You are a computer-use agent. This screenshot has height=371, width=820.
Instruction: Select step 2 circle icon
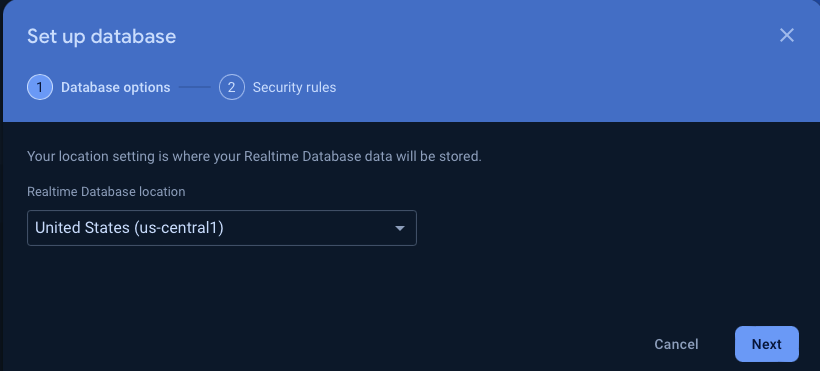[x=232, y=87]
